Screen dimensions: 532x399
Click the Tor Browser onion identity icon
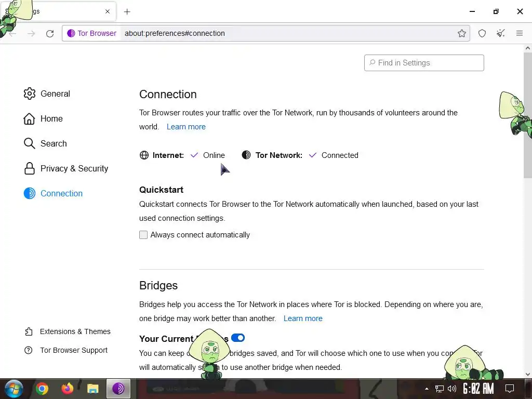tap(71, 33)
